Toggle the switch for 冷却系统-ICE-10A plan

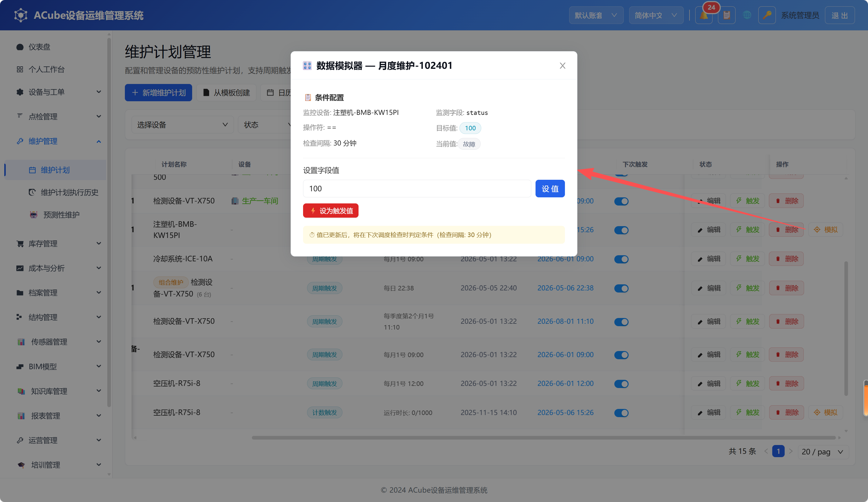point(621,259)
